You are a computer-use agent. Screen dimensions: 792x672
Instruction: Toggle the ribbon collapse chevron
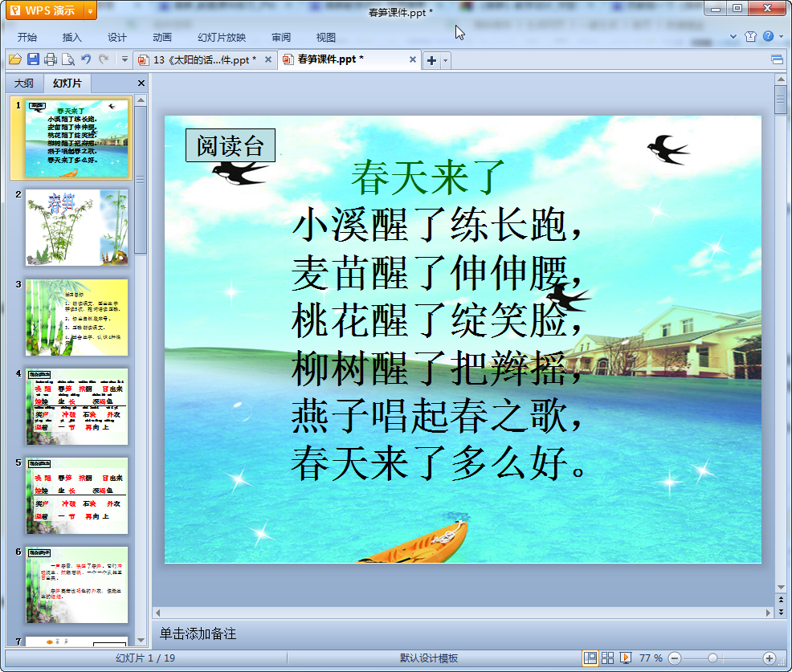tap(733, 36)
